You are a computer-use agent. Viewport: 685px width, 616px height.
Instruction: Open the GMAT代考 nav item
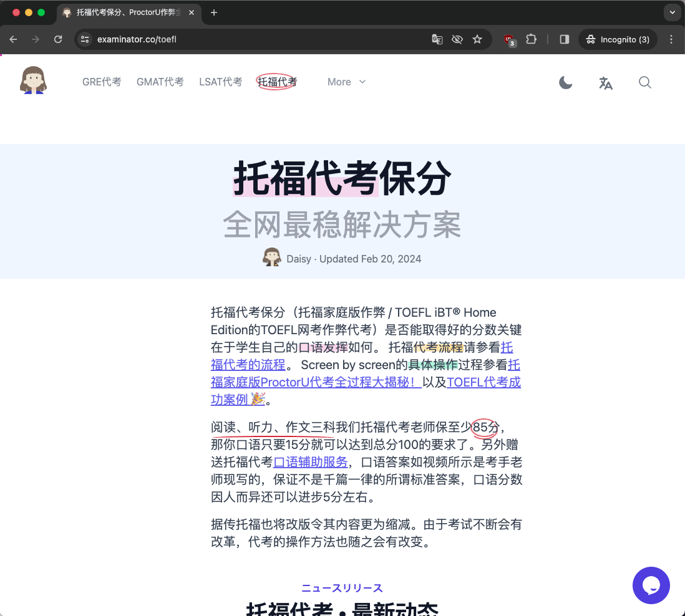pyautogui.click(x=160, y=82)
